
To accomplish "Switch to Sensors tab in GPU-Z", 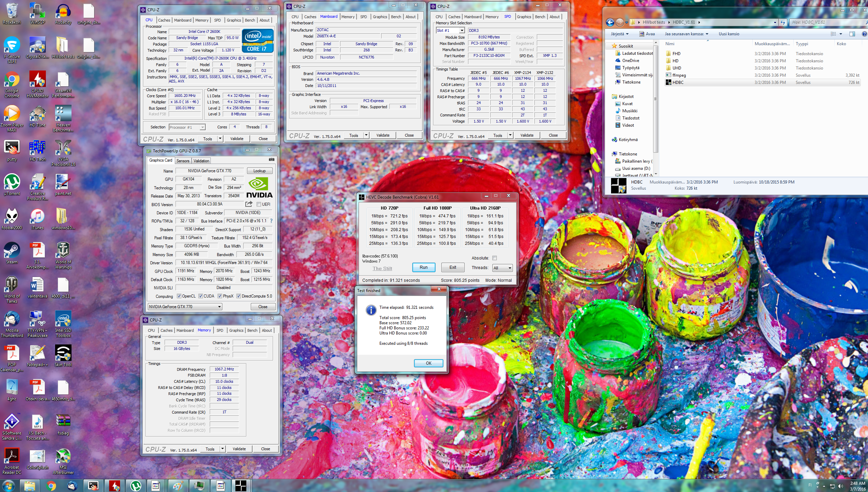I will coord(183,161).
